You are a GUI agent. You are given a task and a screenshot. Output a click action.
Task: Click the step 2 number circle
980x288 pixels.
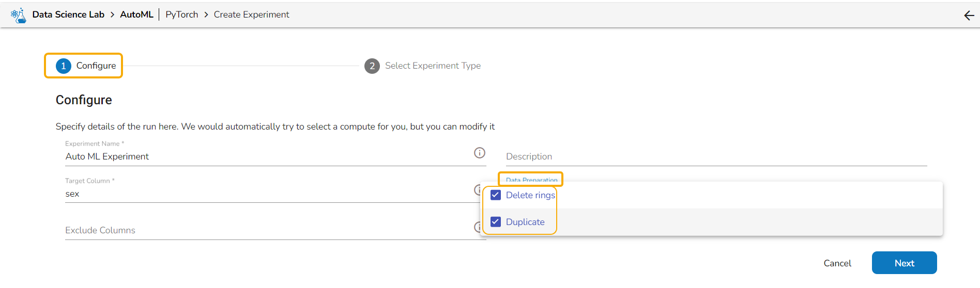click(372, 66)
